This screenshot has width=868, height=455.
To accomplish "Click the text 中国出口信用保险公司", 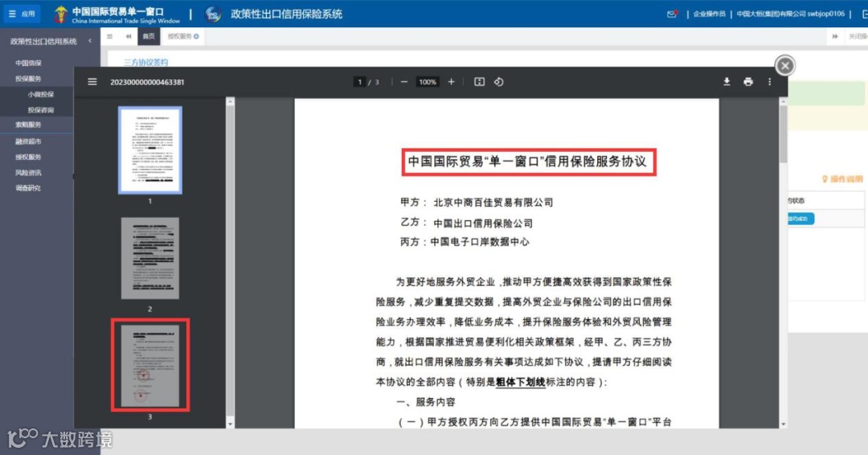I will (x=483, y=223).
